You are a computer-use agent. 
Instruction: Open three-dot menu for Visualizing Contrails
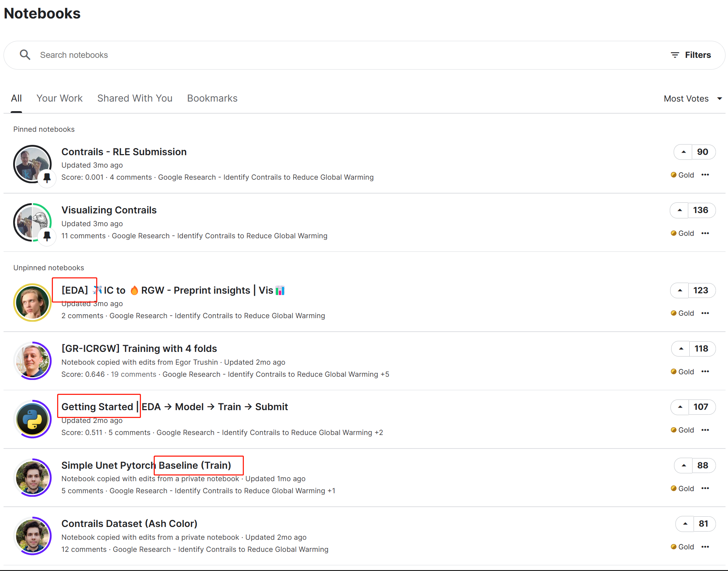[x=705, y=233]
